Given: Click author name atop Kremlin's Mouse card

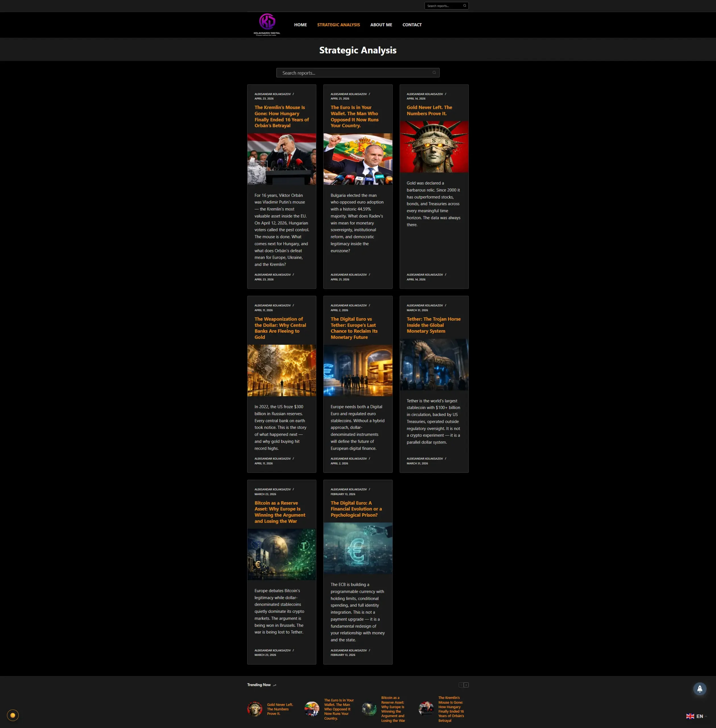Looking at the screenshot, I should pyautogui.click(x=272, y=94).
